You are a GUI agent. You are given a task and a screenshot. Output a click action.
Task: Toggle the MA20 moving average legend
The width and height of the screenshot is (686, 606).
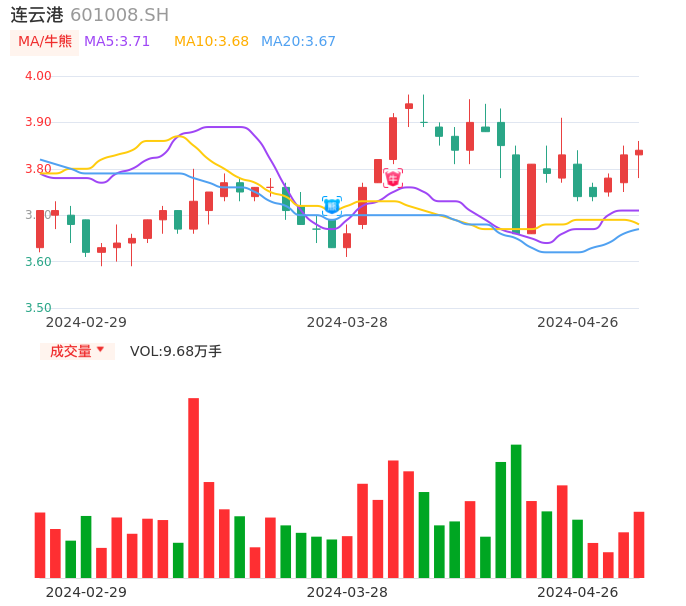click(298, 42)
